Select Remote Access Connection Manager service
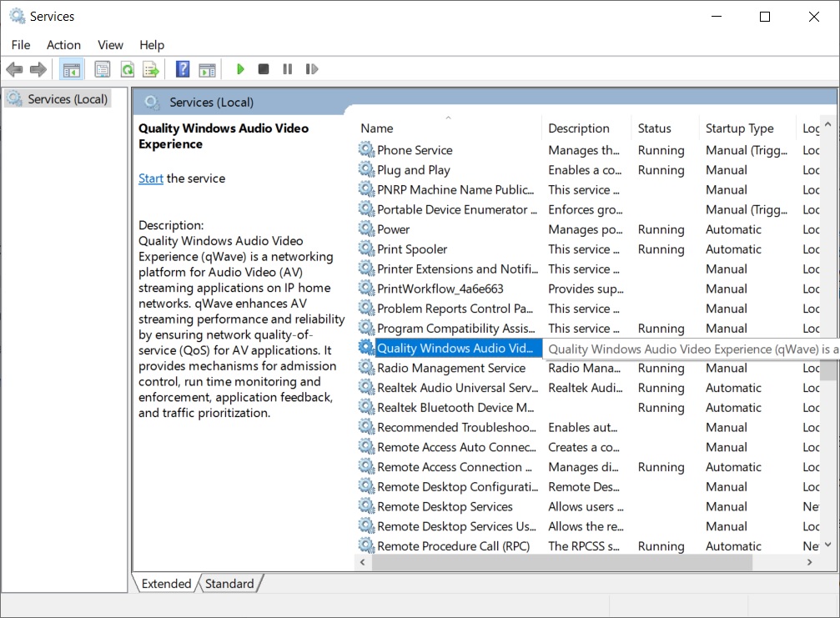Image resolution: width=840 pixels, height=618 pixels. click(x=587, y=467)
